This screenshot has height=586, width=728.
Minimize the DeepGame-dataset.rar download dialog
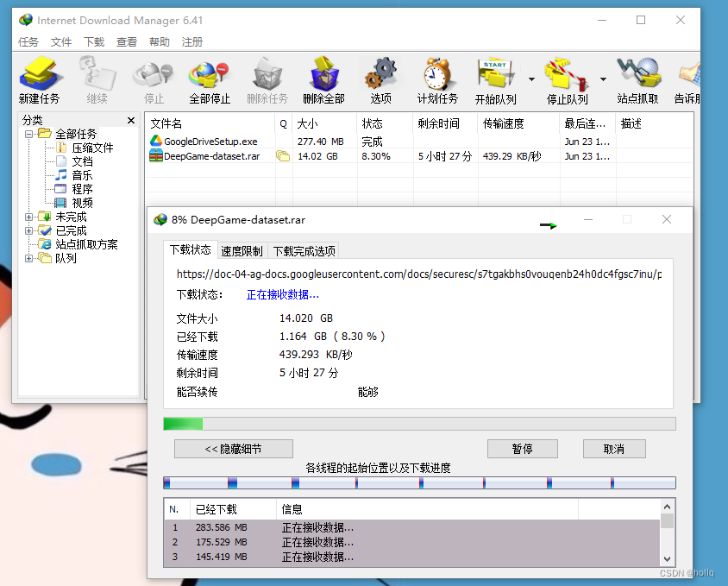(588, 219)
